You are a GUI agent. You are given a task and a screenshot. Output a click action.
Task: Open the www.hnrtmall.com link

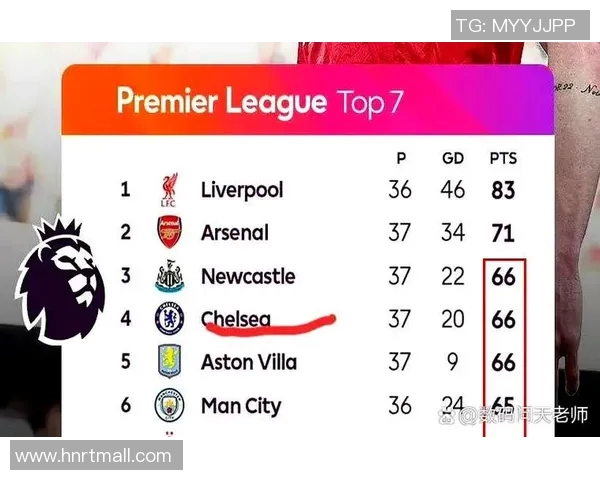tap(93, 456)
